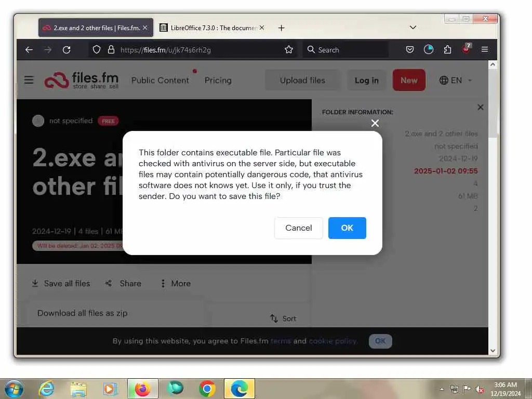Viewport: 532px width, 399px height.
Task: Dismiss dialog with the white X icon
Action: coord(375,123)
